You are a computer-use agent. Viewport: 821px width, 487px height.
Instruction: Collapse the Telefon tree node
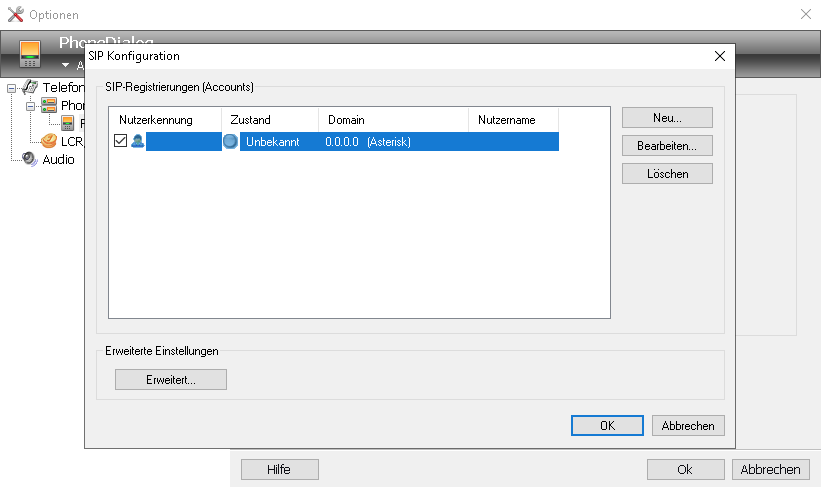click(12, 88)
